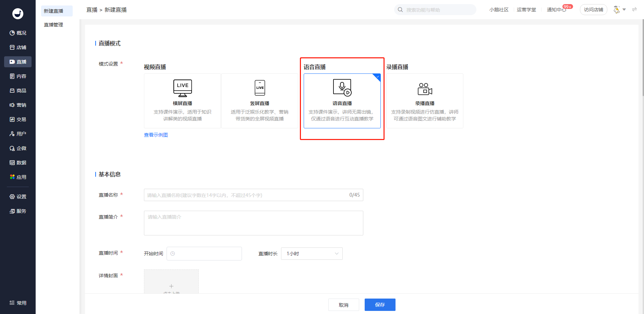Open the 运营学堂 link
644x314 pixels.
[526, 10]
